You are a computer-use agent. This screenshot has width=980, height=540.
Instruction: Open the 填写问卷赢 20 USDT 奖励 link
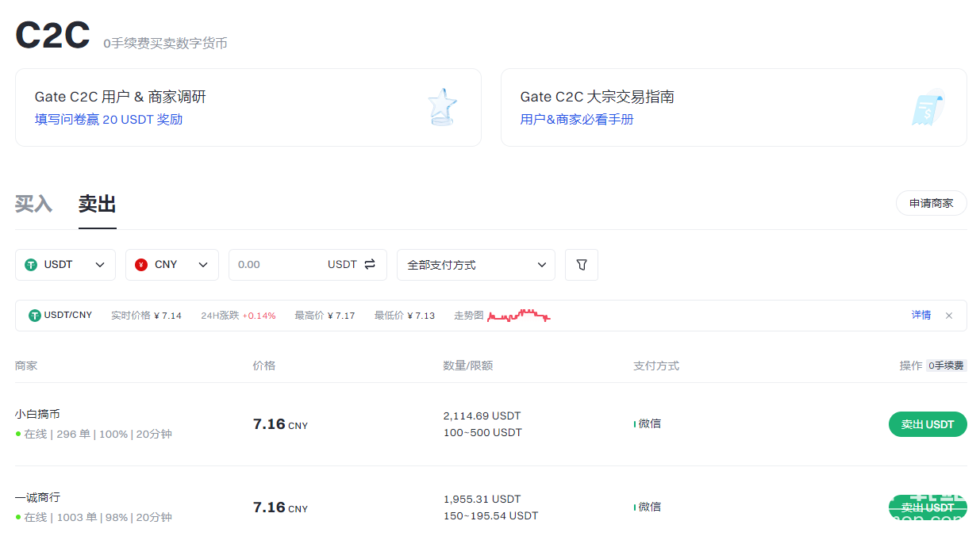[x=109, y=120]
